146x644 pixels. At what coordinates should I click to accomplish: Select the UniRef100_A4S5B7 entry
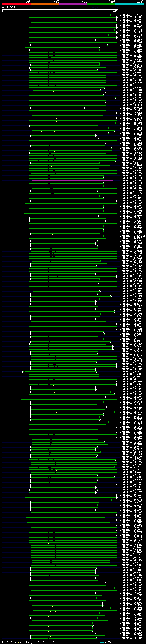tap(131, 50)
